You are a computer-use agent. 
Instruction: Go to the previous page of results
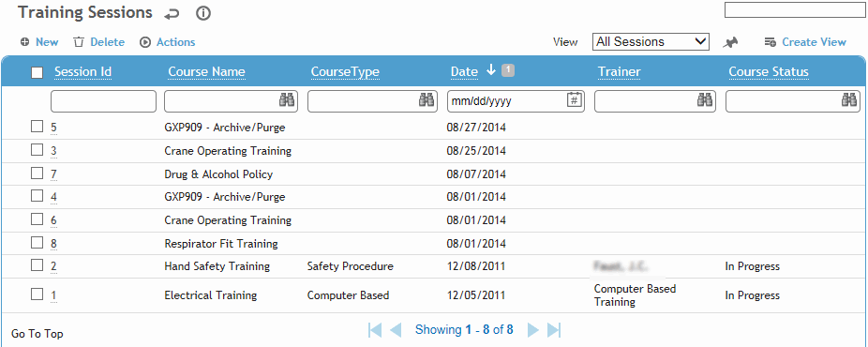click(x=396, y=330)
